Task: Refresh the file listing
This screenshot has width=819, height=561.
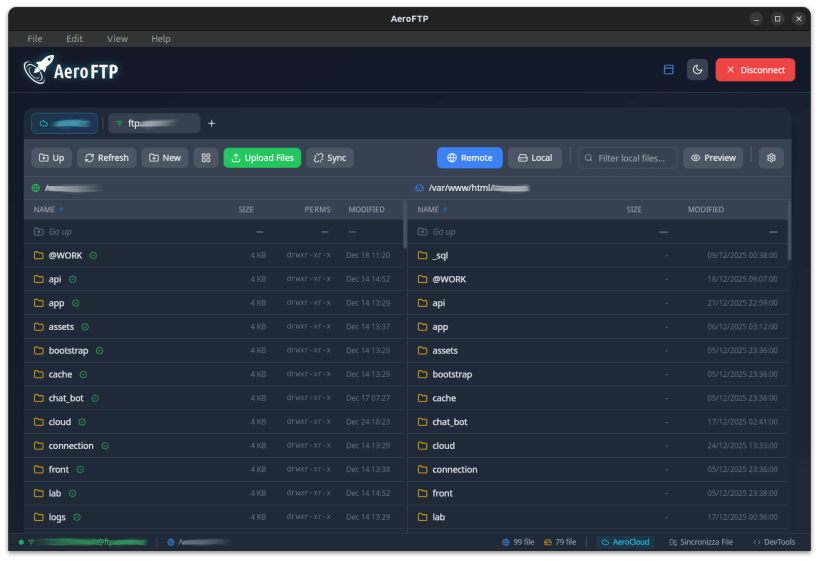Action: [x=107, y=158]
